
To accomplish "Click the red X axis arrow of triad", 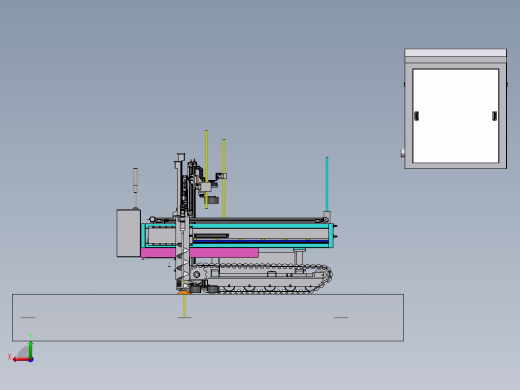I will pos(21,360).
